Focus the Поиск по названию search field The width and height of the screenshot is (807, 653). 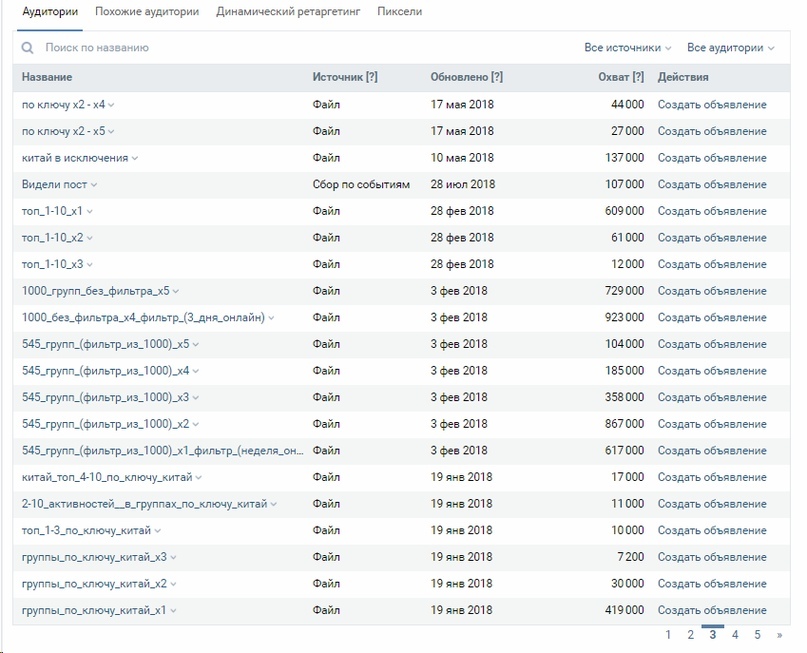tap(309, 48)
